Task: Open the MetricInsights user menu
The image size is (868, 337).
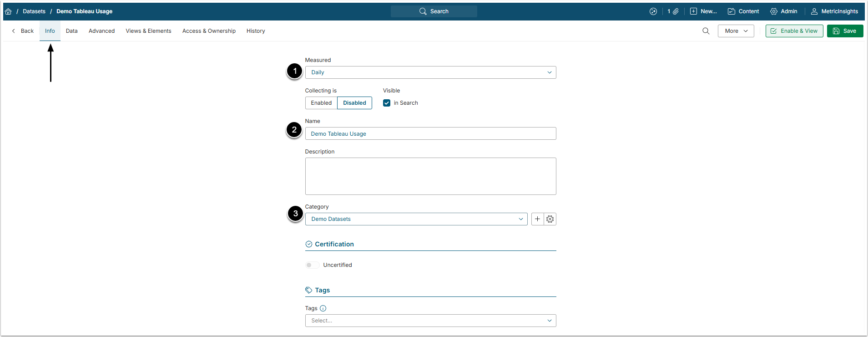Action: tap(834, 11)
